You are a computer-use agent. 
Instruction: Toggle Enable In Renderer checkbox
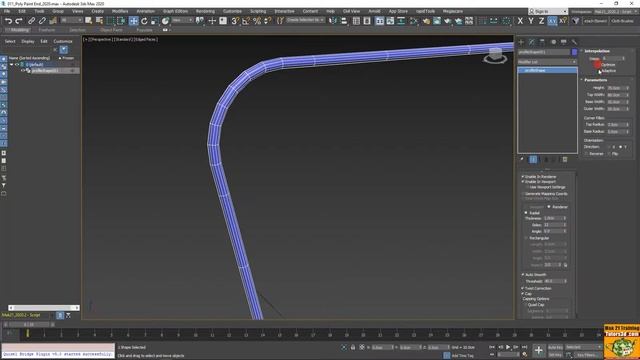click(x=522, y=177)
